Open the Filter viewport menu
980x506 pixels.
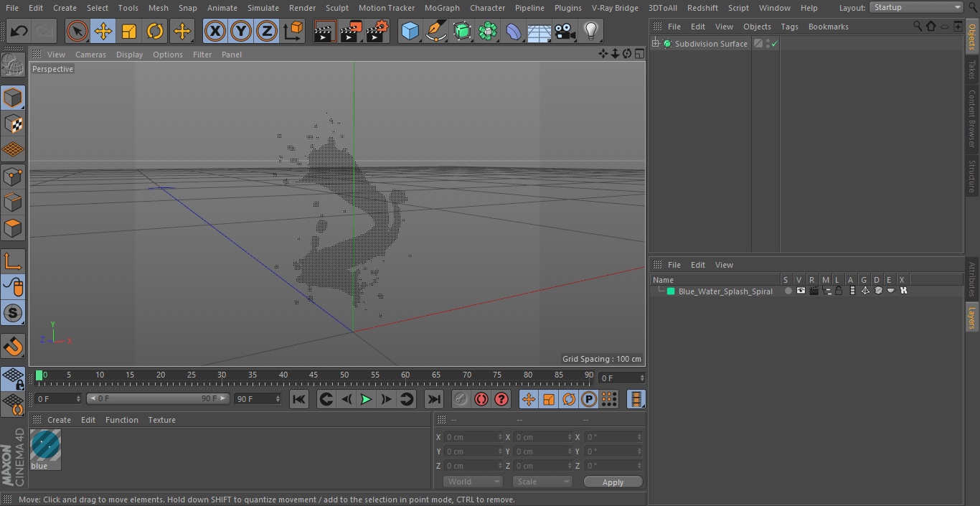coord(202,55)
